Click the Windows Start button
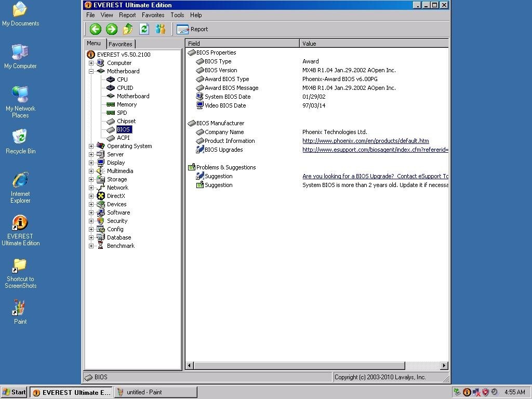This screenshot has width=532, height=399. [x=14, y=392]
